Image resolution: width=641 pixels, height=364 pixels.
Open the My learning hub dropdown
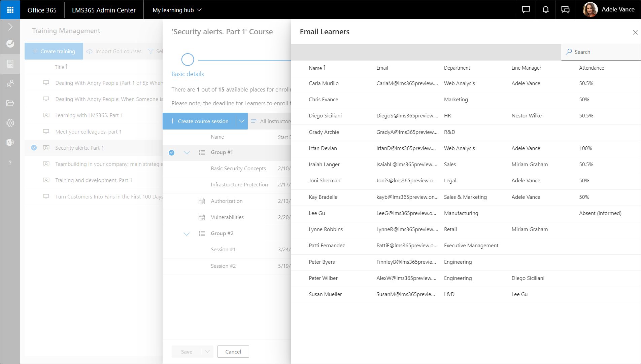click(x=177, y=10)
